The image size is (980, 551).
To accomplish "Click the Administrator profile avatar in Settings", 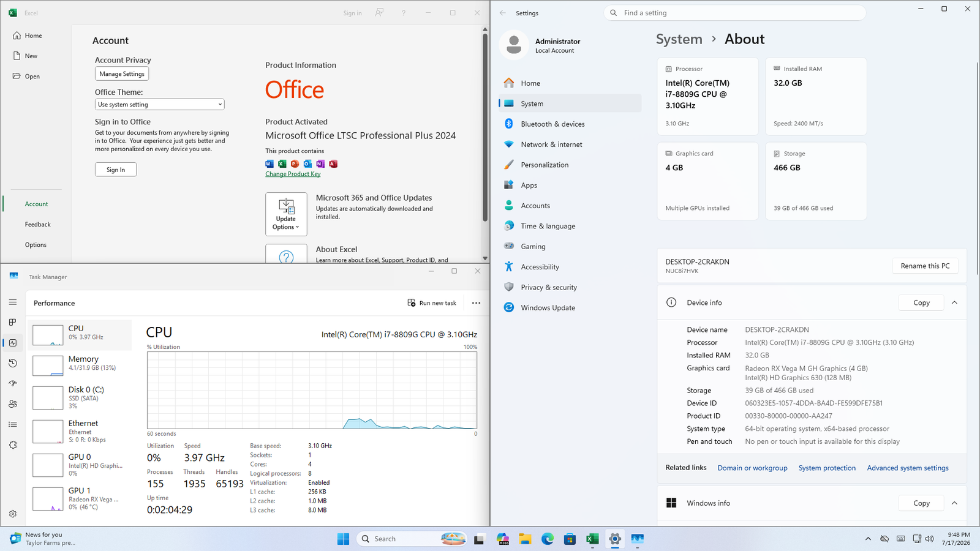I will click(514, 45).
